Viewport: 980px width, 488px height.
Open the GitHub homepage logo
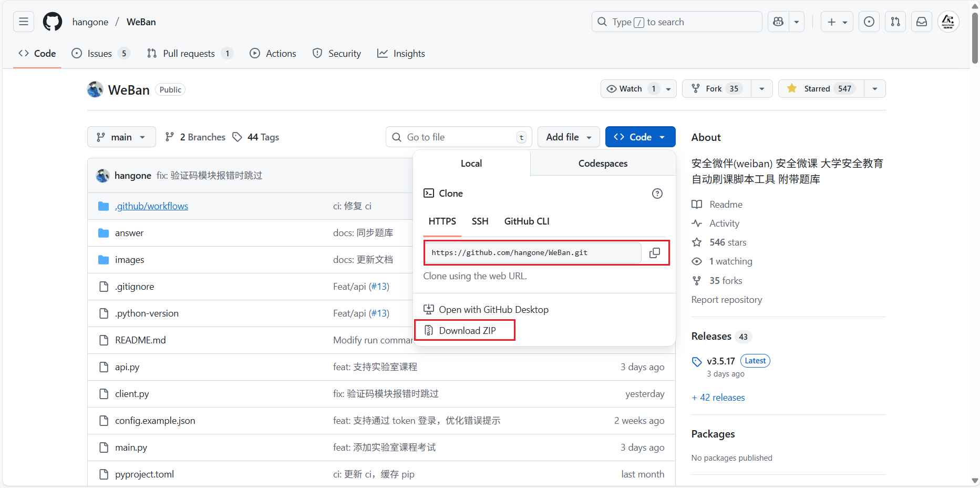pos(53,22)
